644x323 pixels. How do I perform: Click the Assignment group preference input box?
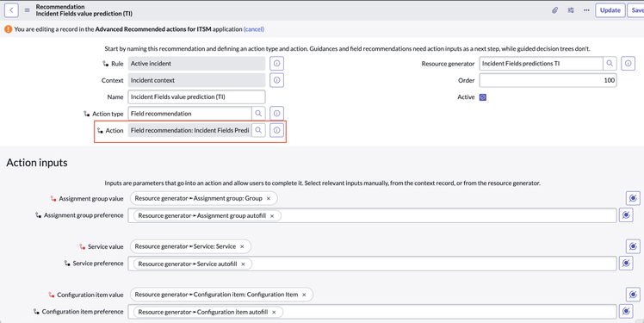(x=372, y=215)
